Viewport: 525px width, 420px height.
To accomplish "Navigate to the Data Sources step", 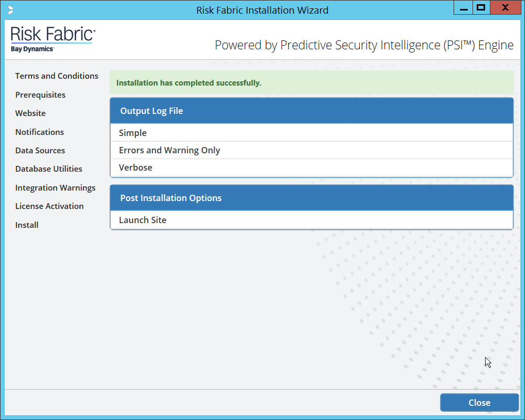I will 40,151.
